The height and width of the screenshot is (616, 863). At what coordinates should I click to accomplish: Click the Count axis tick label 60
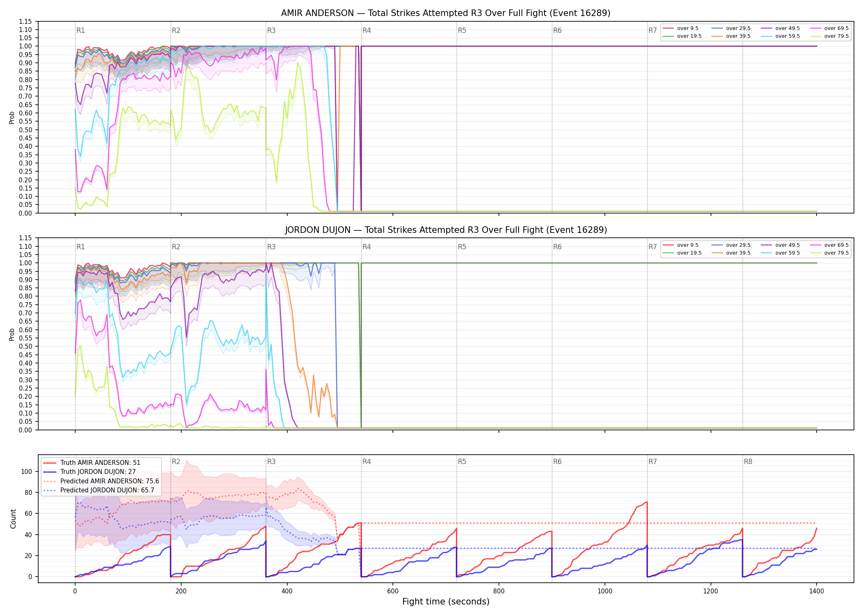(x=28, y=513)
